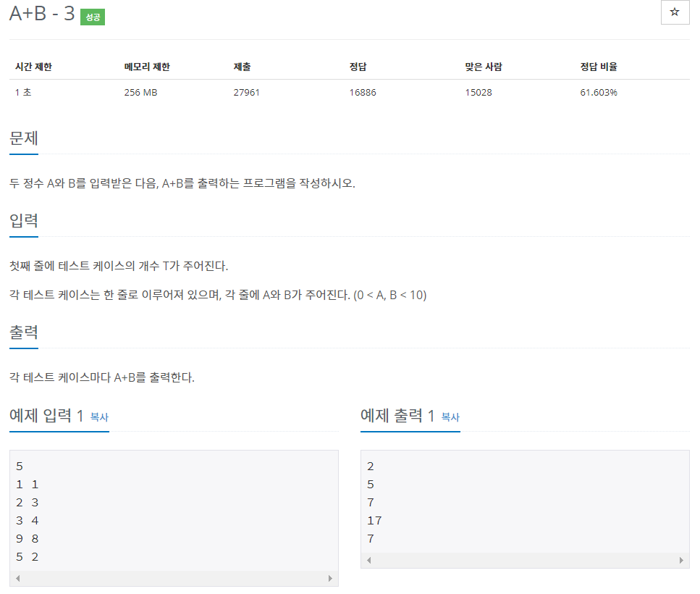Click the 정답 비율 column header
This screenshot has width=700, height=594.
[599, 67]
